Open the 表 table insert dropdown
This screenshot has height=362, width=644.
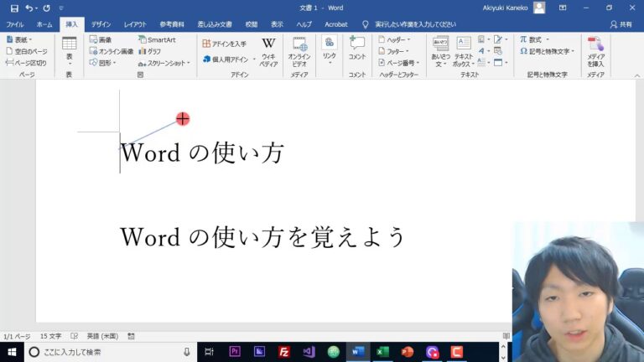pyautogui.click(x=69, y=51)
